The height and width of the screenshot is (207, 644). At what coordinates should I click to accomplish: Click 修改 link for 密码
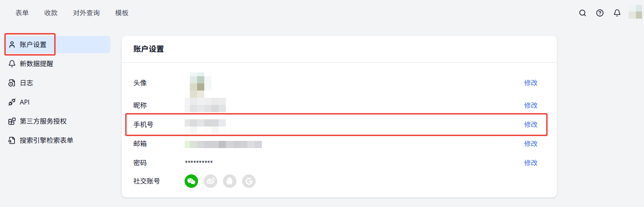tap(531, 163)
